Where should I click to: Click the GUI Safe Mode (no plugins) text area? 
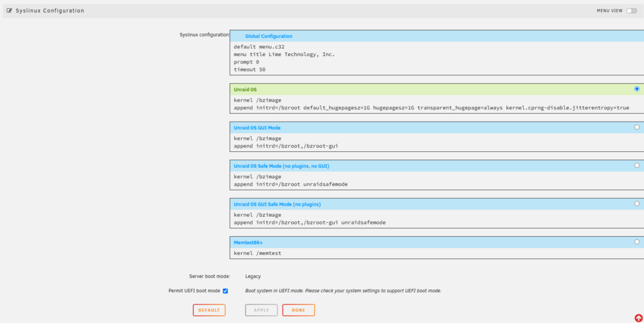point(437,219)
